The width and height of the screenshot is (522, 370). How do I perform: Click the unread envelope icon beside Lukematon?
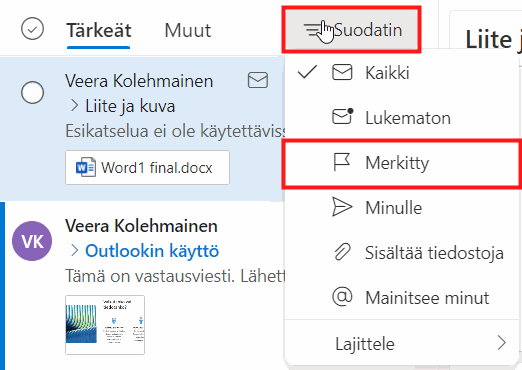click(343, 116)
